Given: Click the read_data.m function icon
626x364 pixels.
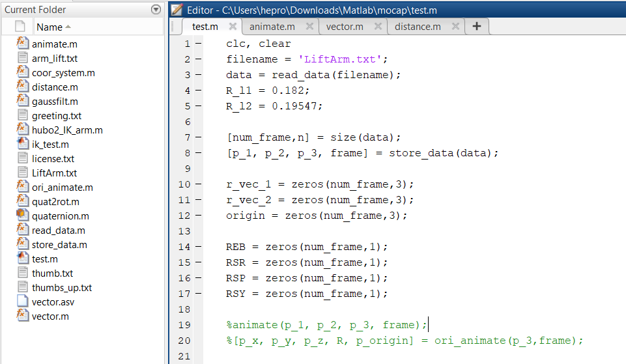Looking at the screenshot, I should pos(23,229).
